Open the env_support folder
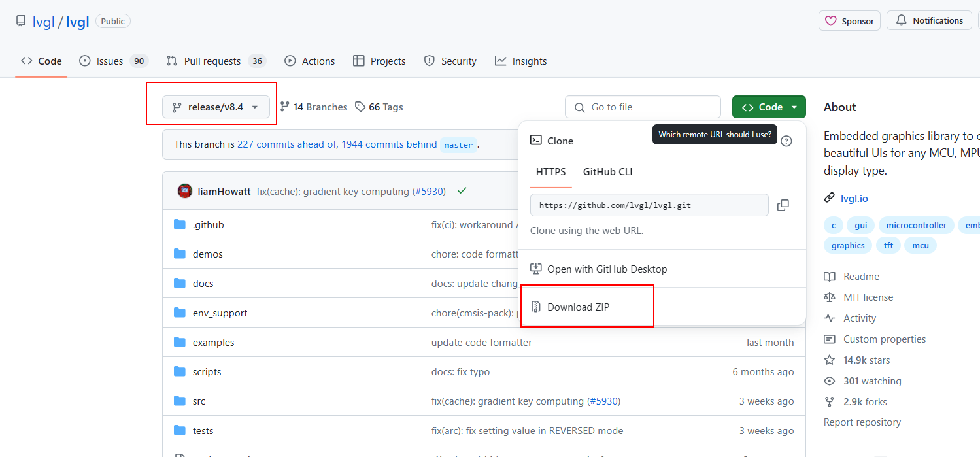Viewport: 980px width, 457px height. 220,313
